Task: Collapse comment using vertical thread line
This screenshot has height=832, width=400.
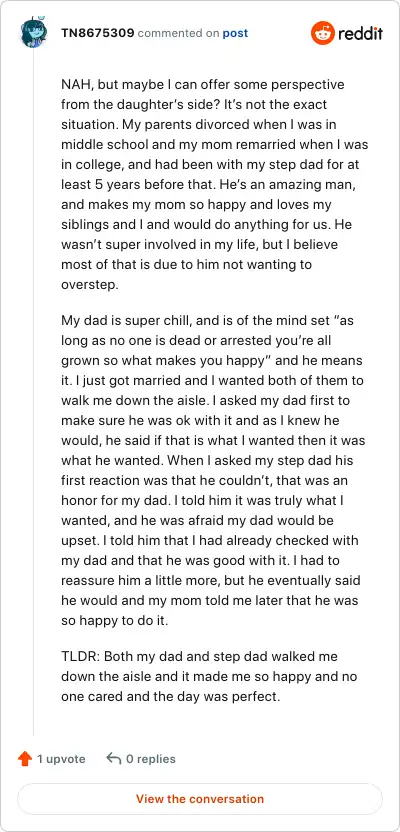Action: point(33,393)
